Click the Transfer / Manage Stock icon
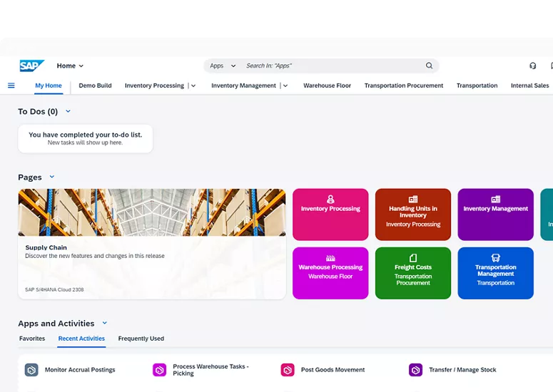 (x=415, y=370)
